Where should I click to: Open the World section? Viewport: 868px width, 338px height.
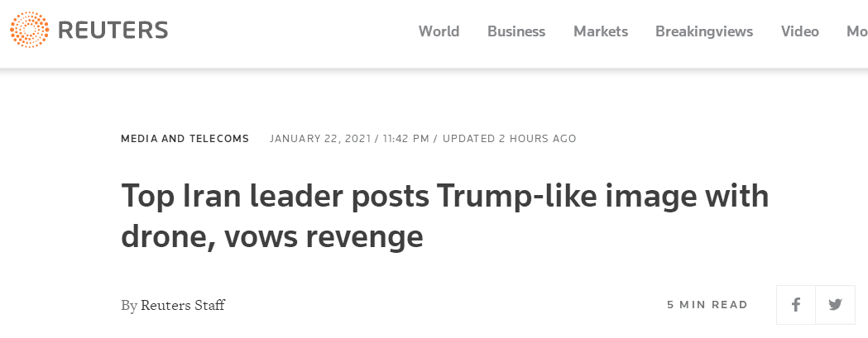(439, 31)
